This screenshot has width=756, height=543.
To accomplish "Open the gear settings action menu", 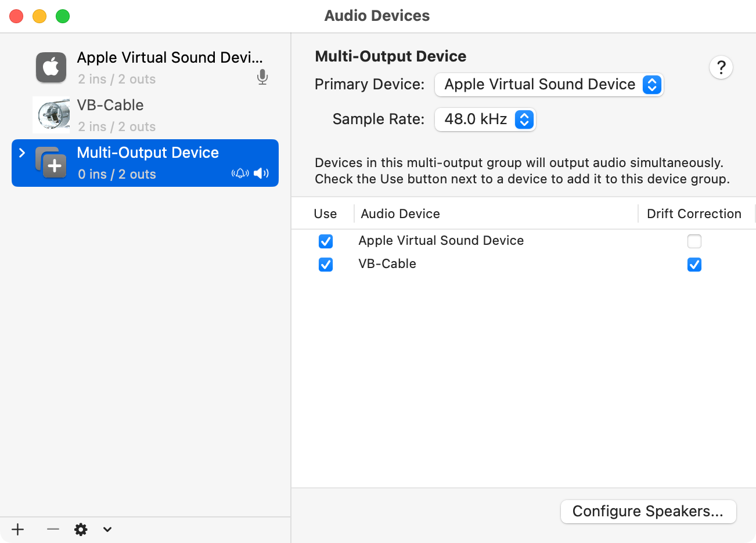I will click(81, 529).
